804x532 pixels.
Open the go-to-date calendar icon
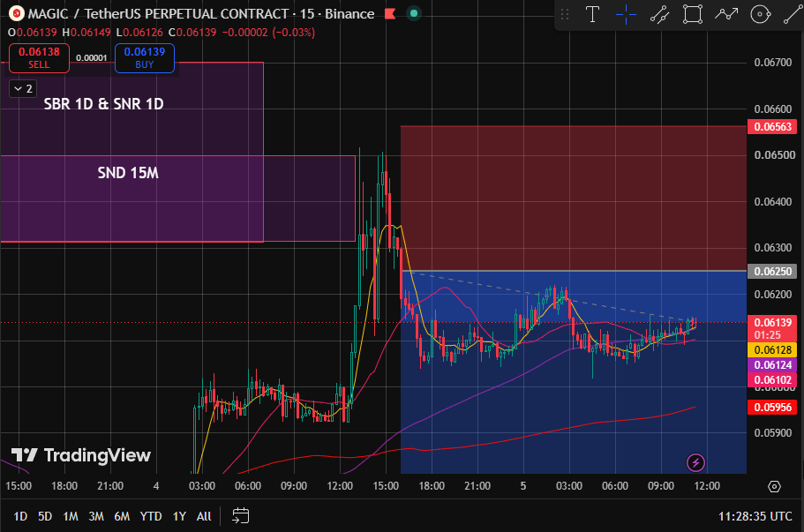[240, 515]
